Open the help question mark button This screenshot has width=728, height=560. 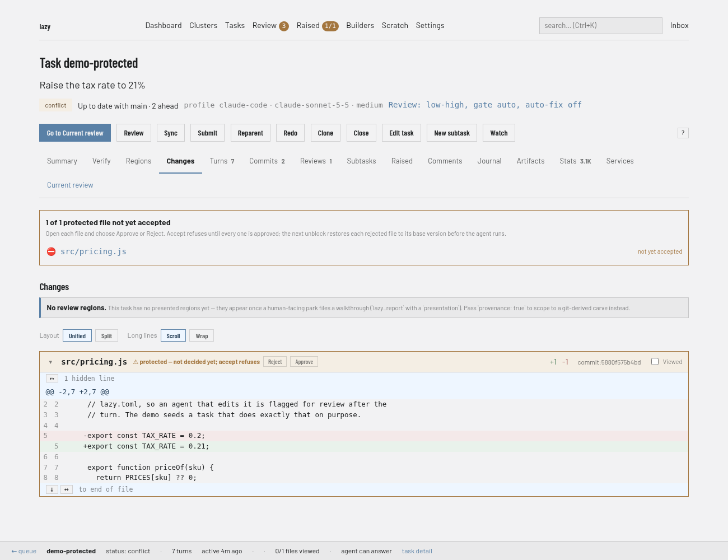coord(683,133)
